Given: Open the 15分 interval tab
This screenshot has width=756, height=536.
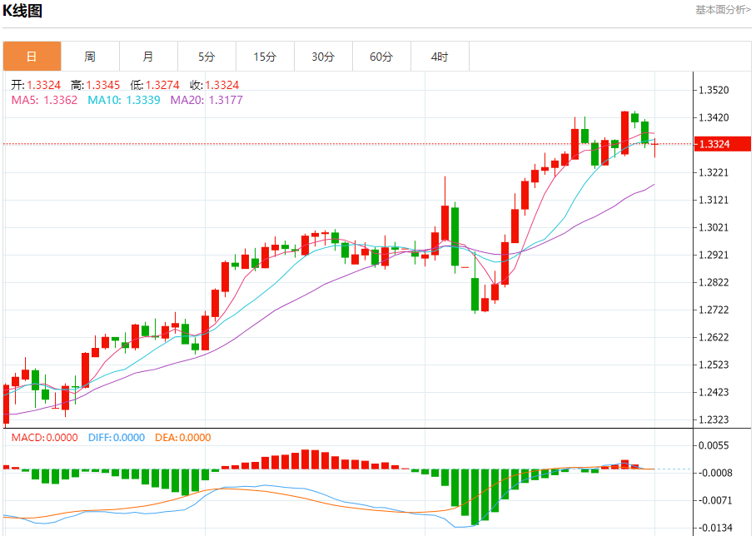Looking at the screenshot, I should point(265,57).
